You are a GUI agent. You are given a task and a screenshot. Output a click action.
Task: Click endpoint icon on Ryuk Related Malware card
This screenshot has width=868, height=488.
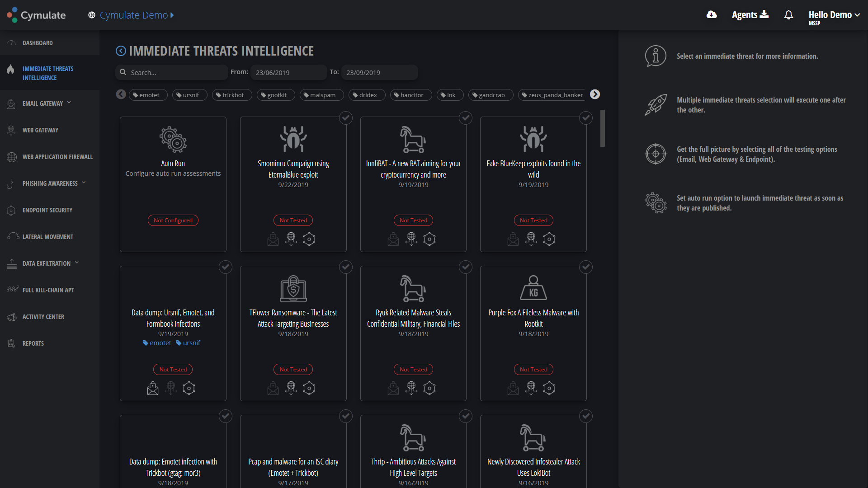[429, 388]
